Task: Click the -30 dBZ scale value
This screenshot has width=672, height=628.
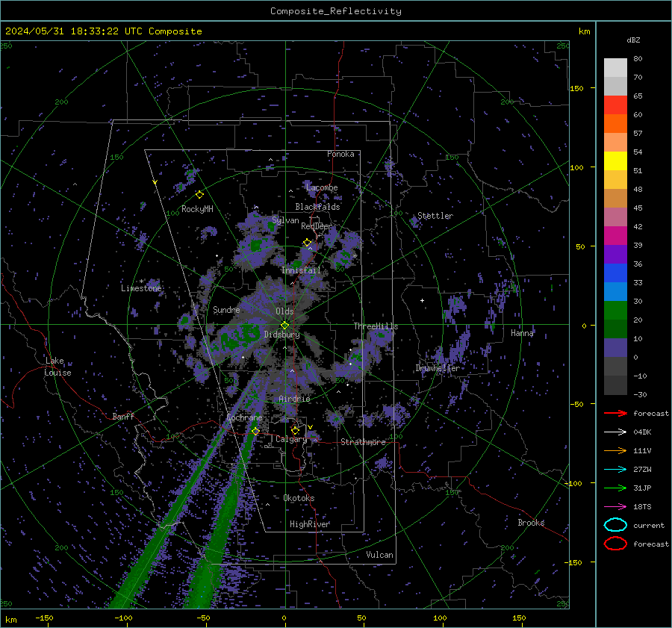Action: coord(641,394)
